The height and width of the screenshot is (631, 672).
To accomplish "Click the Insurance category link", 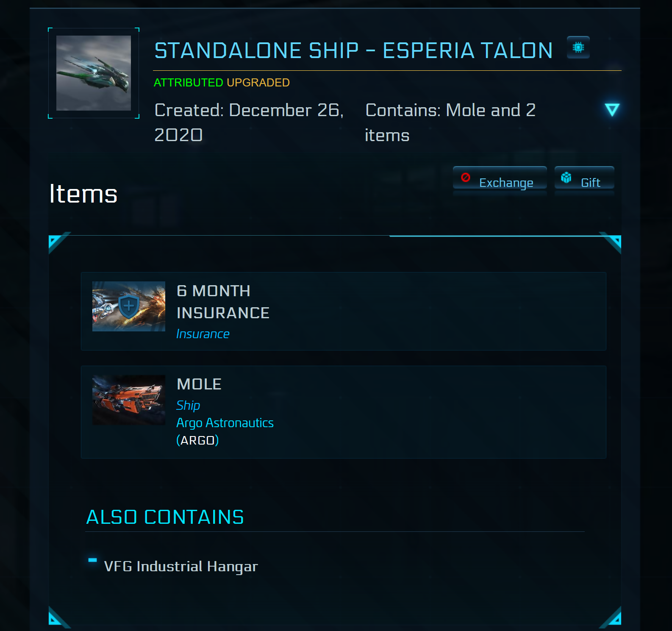I will [203, 334].
